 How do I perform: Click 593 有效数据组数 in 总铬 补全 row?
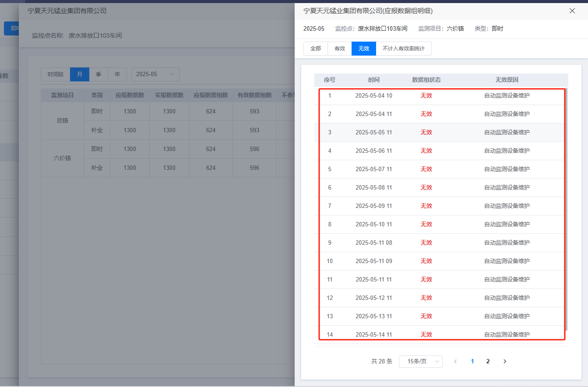click(x=254, y=130)
